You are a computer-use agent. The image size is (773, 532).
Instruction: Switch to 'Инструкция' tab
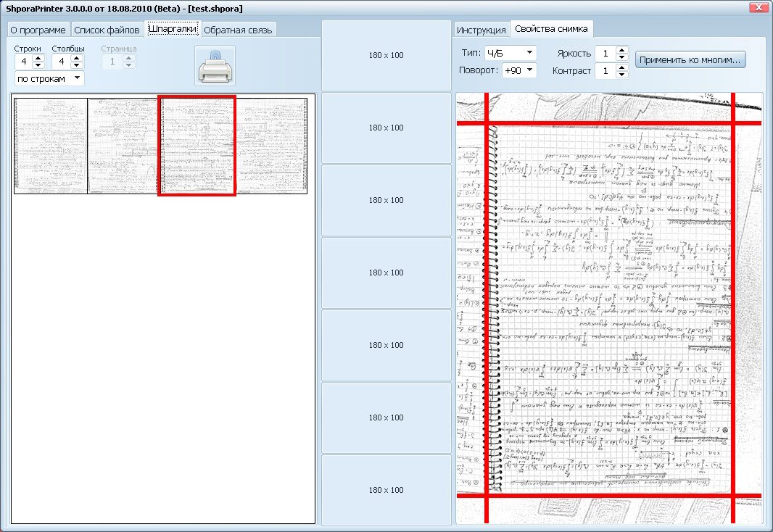pyautogui.click(x=481, y=30)
